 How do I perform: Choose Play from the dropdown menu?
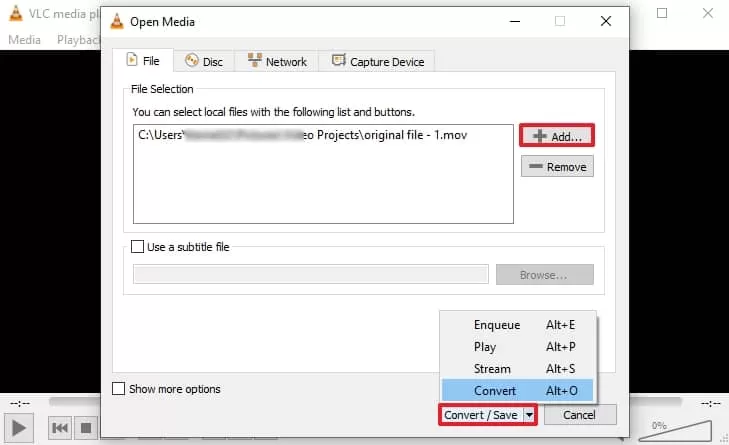[517, 347]
